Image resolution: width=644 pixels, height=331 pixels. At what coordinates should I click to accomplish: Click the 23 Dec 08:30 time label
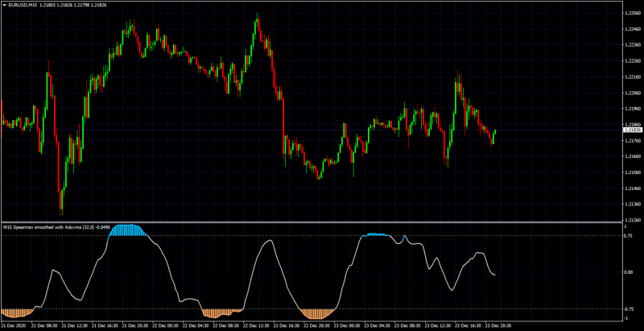(x=409, y=325)
